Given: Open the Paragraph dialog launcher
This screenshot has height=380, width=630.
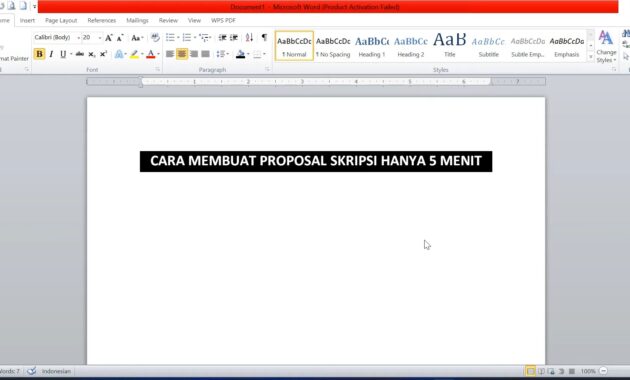Looking at the screenshot, I should (x=268, y=69).
